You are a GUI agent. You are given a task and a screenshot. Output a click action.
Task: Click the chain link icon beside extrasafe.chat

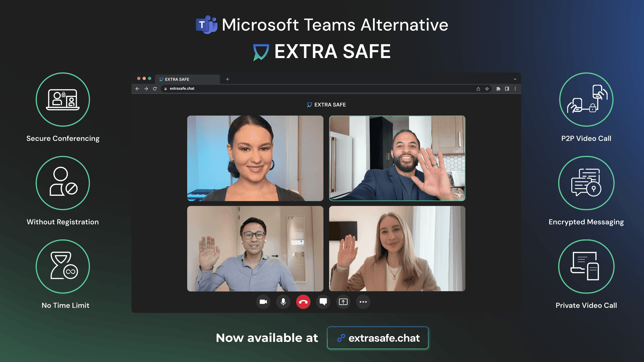pos(341,338)
